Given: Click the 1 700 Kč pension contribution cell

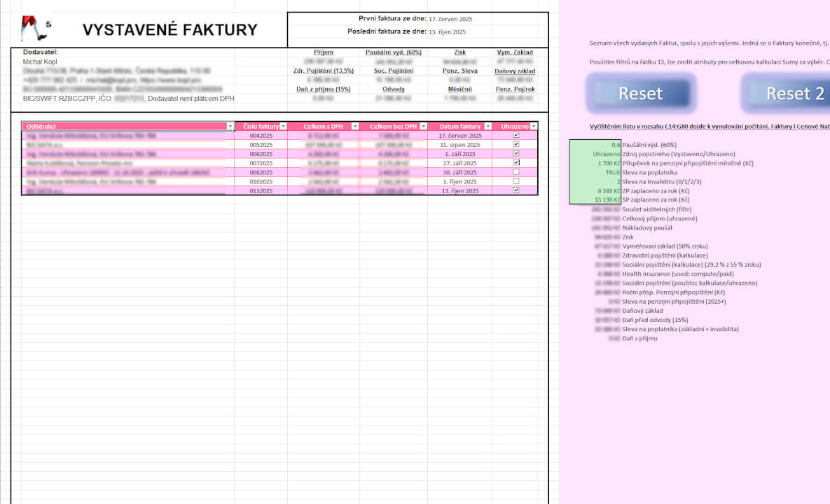Looking at the screenshot, I should 595,163.
